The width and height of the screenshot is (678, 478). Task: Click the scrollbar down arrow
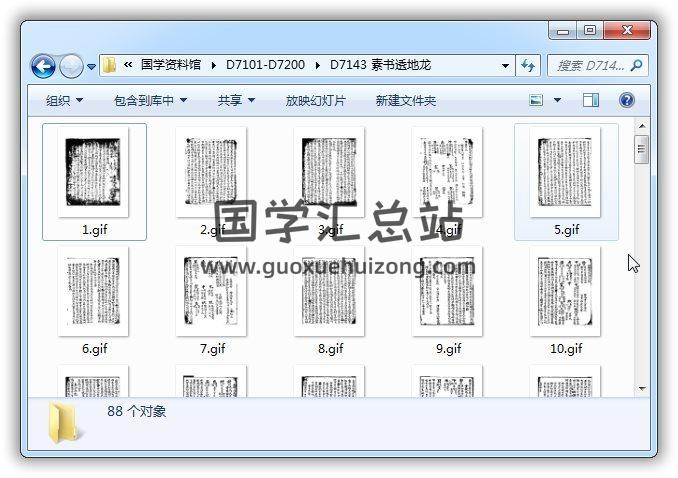point(642,388)
